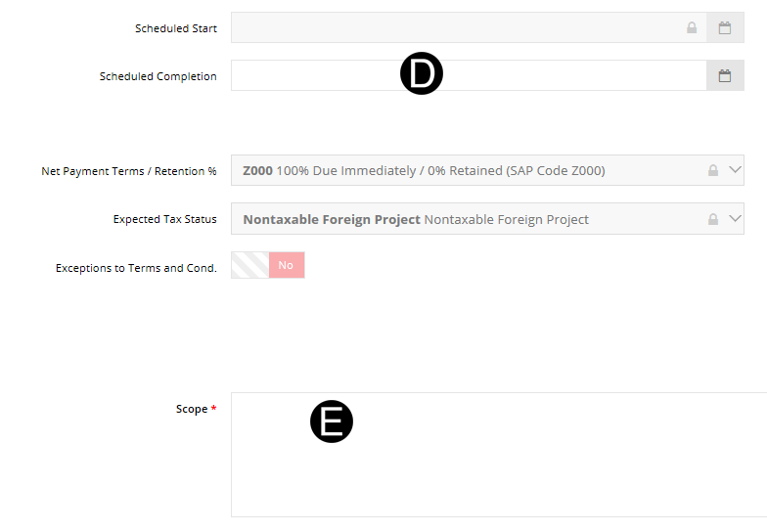767x532 pixels.
Task: Open the Scheduled Completion calendar picker
Action: [x=725, y=76]
